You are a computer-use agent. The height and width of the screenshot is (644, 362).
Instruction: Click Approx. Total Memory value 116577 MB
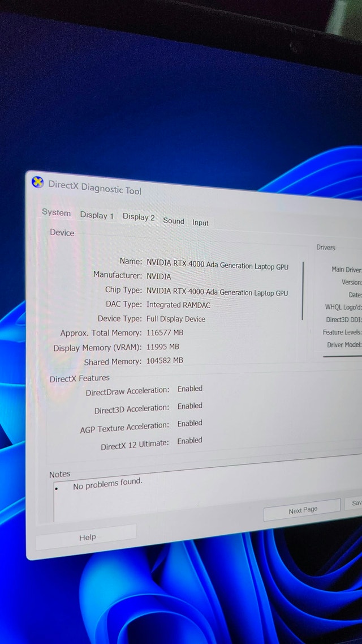point(165,332)
